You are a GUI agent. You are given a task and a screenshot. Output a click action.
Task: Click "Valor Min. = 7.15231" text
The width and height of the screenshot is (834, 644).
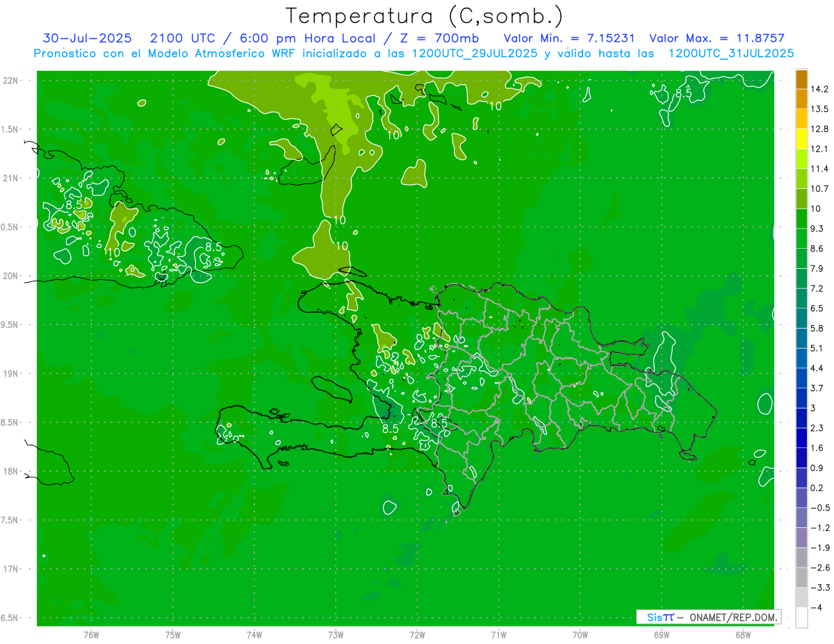569,38
